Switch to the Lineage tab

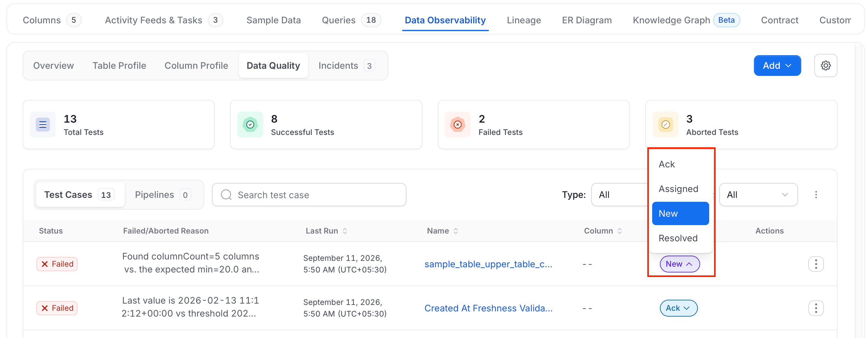point(524,20)
